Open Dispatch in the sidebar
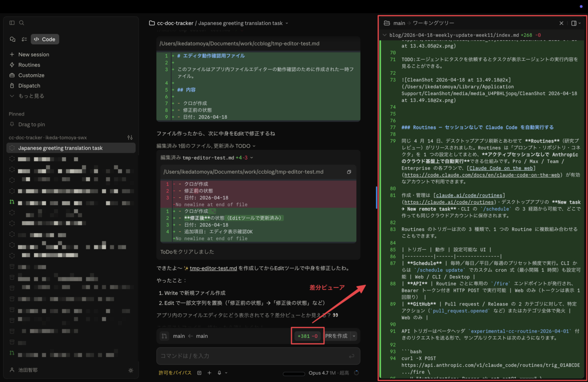The width and height of the screenshot is (588, 382). coord(29,85)
